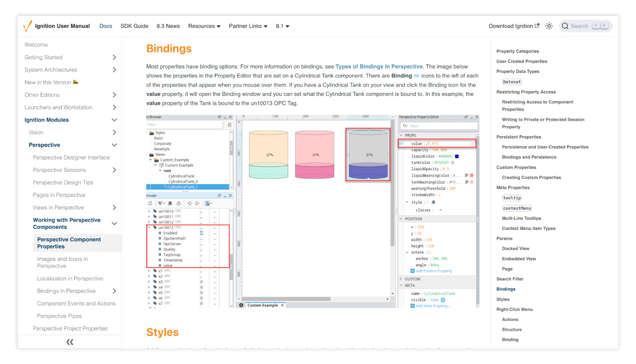Switch the site between light and dark mode
The width and height of the screenshot is (636, 364).
[549, 26]
